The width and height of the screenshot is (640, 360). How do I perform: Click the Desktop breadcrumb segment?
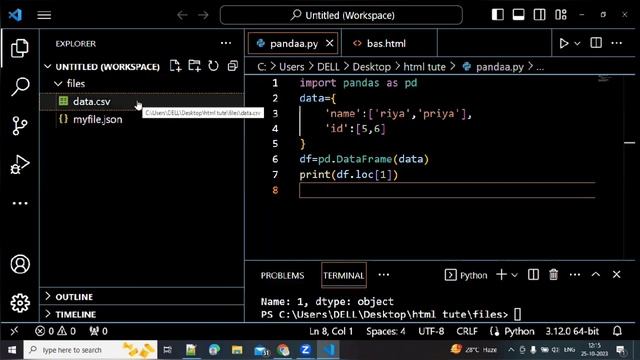pos(371,67)
